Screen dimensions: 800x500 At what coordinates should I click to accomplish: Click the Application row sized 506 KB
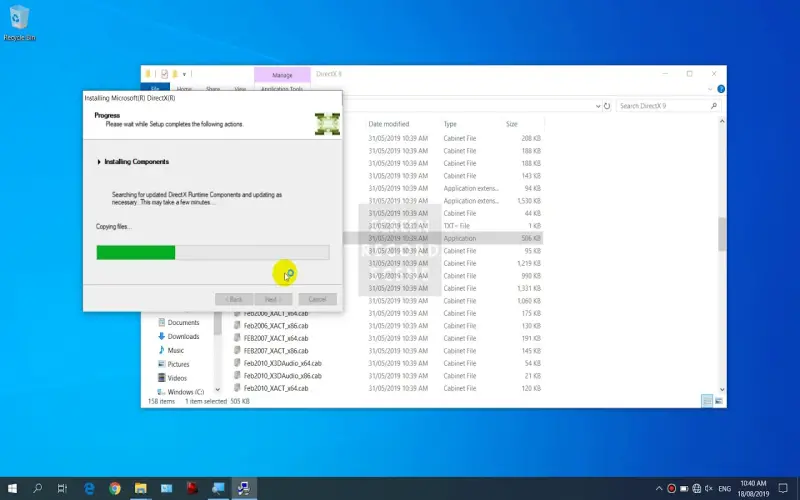click(x=443, y=238)
